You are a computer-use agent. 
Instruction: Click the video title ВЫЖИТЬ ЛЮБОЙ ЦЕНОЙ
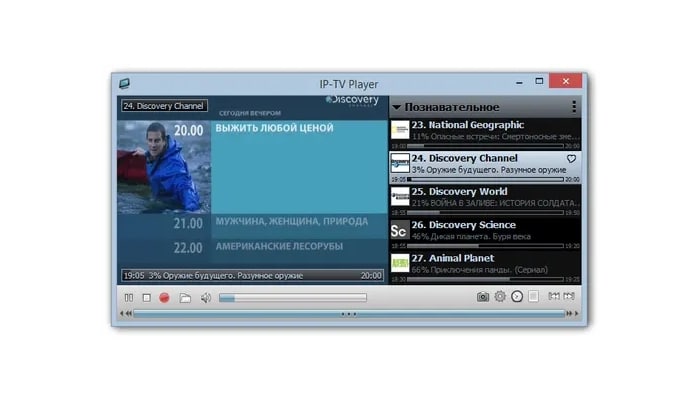click(275, 128)
